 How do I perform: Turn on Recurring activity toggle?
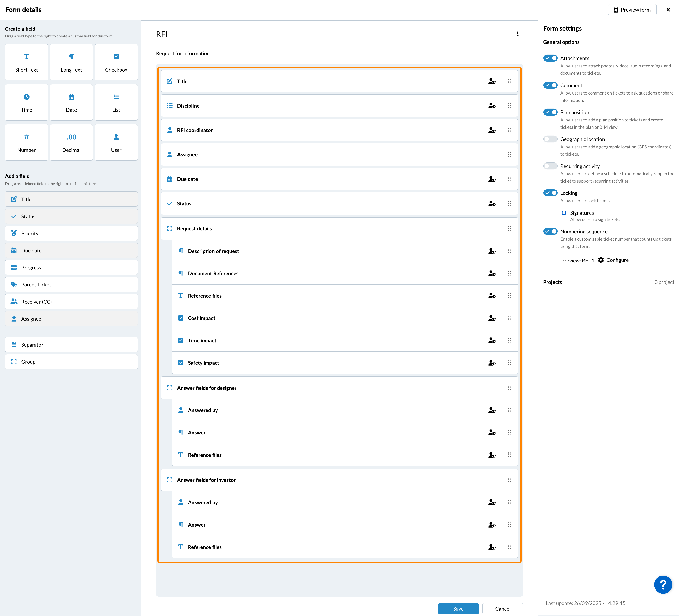point(550,166)
